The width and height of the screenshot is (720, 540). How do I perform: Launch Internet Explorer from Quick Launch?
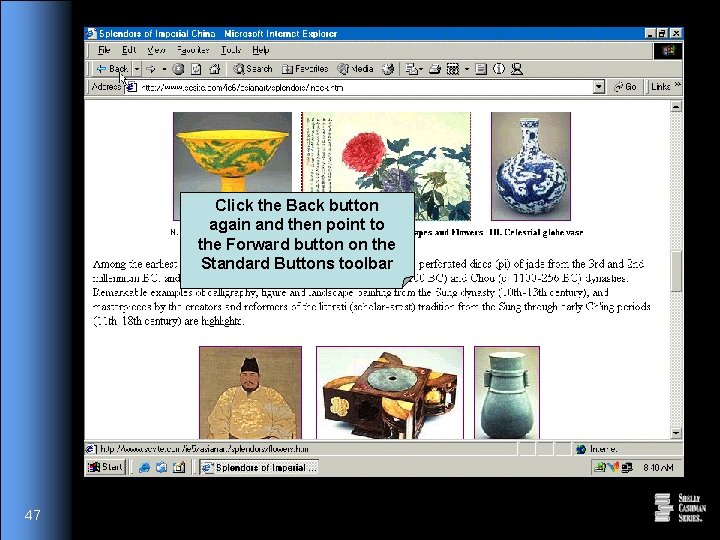click(x=144, y=467)
